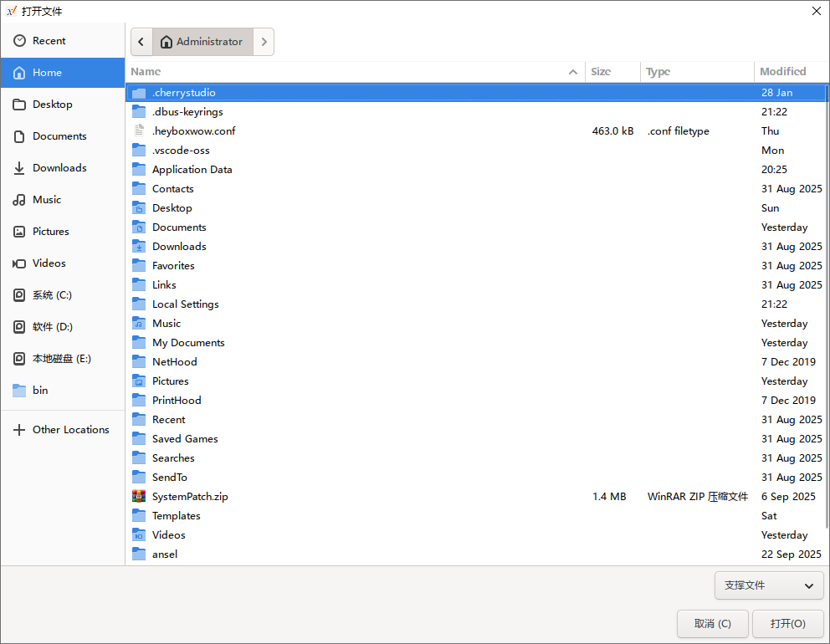830x644 pixels.
Task: Click the path bar forward arrow
Action: point(264,42)
